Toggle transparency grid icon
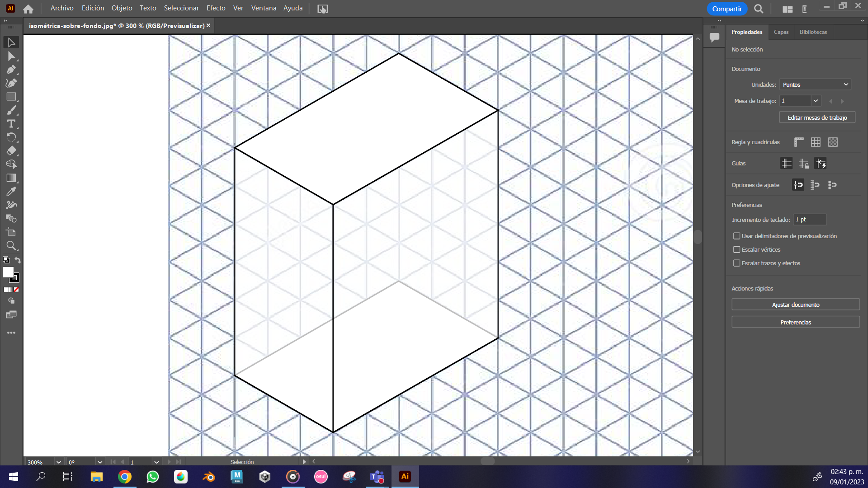The image size is (868, 488). [x=833, y=142]
